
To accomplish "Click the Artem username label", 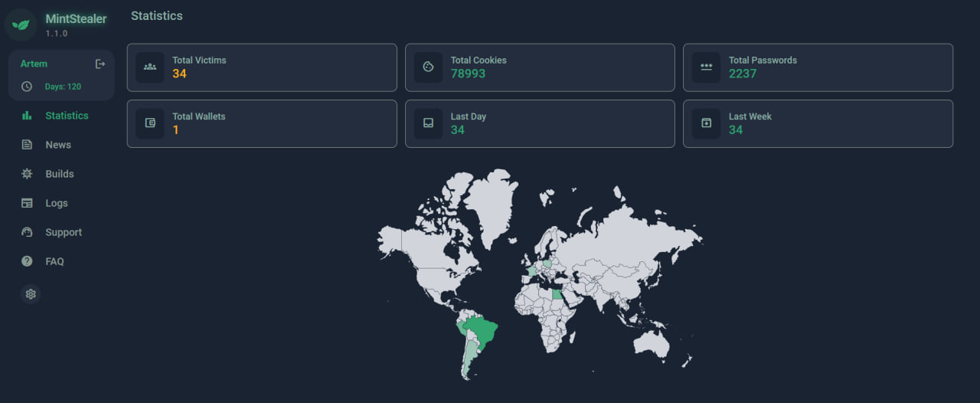I will (34, 64).
